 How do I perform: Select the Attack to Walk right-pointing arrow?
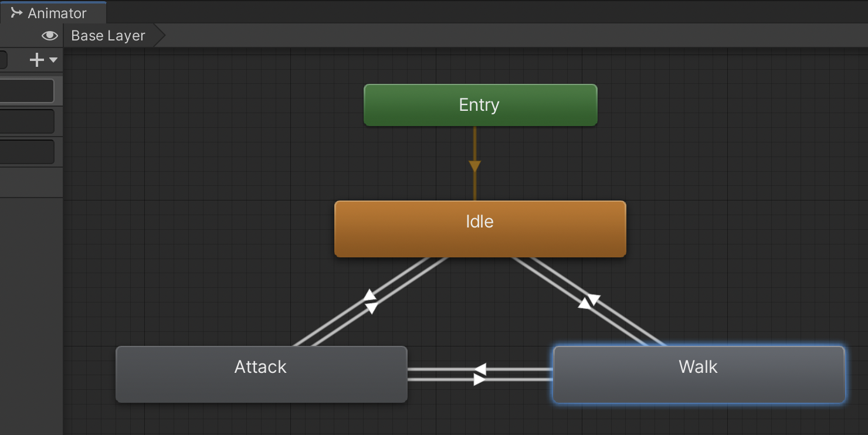point(480,380)
